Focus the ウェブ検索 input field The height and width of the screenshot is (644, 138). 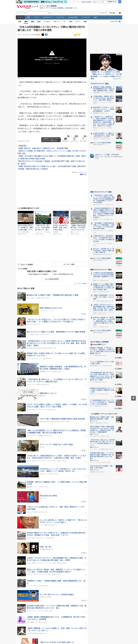pyautogui.click(x=102, y=2)
